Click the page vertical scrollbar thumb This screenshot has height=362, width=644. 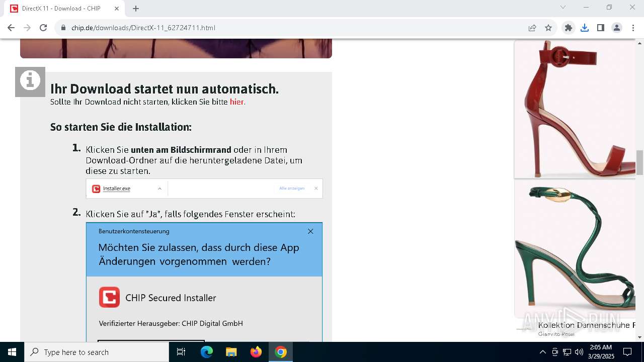(639, 162)
